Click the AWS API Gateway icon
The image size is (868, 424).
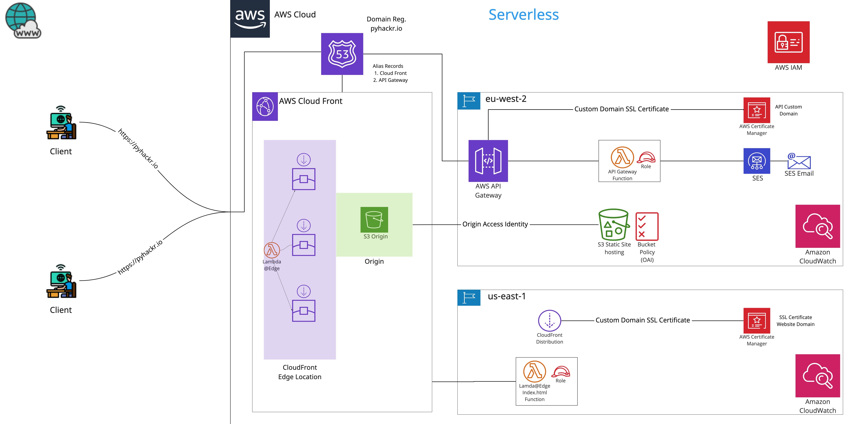[488, 161]
